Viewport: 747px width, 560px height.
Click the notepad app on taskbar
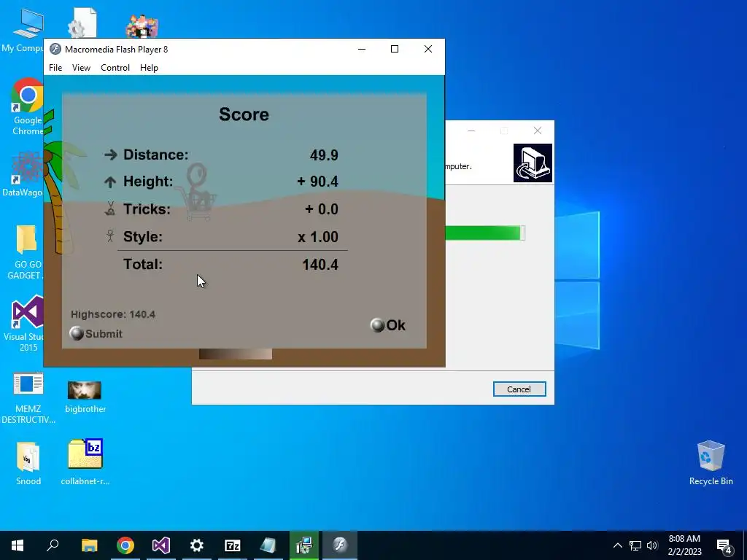[268, 545]
